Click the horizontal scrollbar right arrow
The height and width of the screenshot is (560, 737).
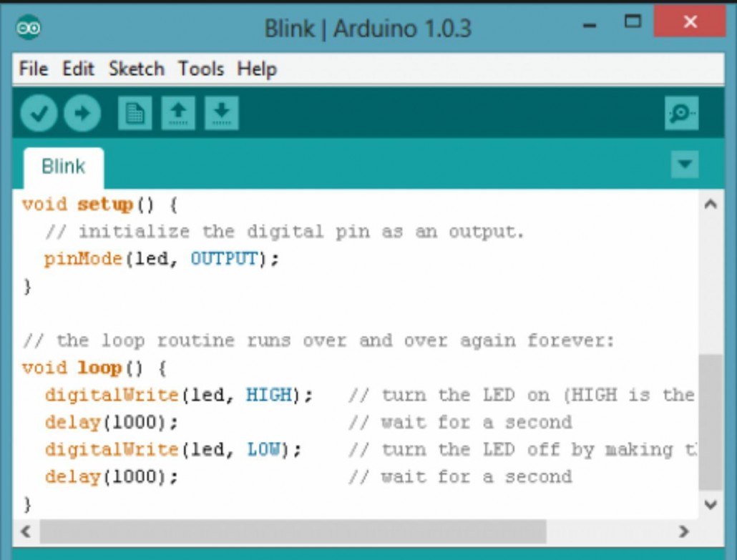point(684,531)
